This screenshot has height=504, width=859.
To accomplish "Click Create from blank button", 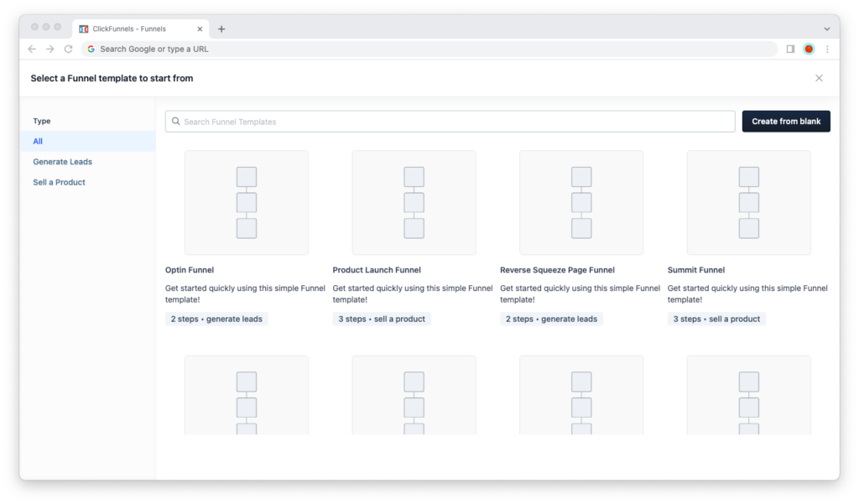I will [786, 121].
